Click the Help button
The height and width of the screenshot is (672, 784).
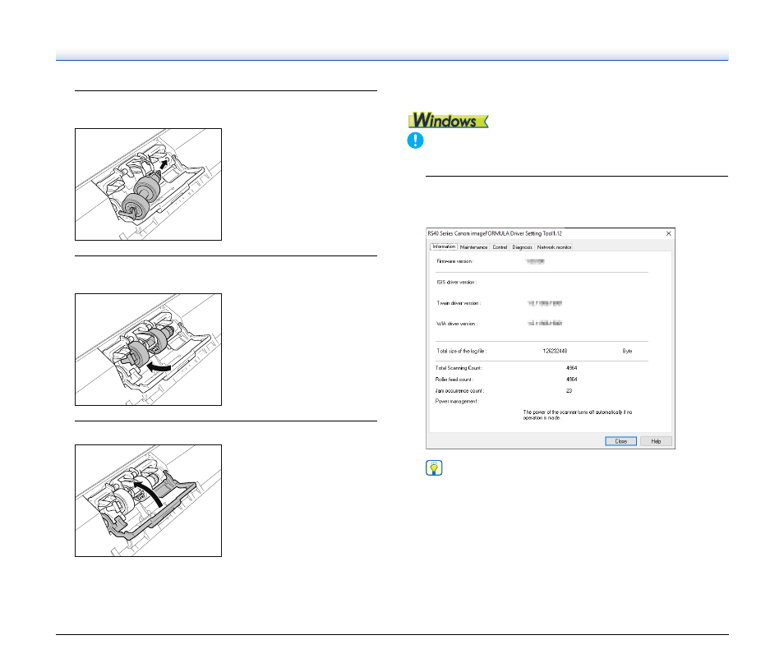(656, 441)
